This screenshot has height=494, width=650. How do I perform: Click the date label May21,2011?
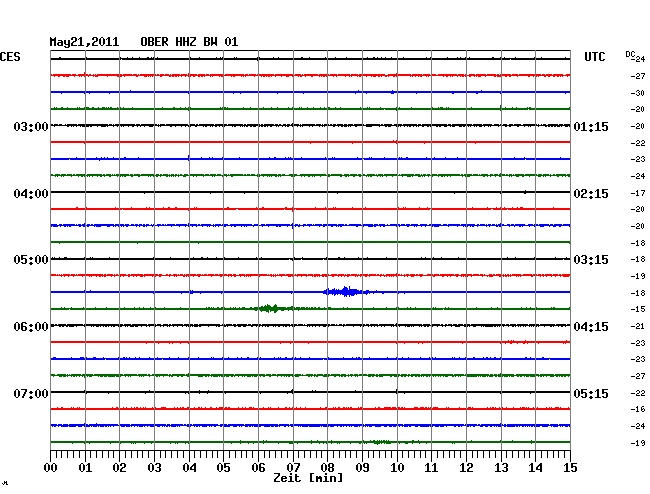tap(84, 42)
